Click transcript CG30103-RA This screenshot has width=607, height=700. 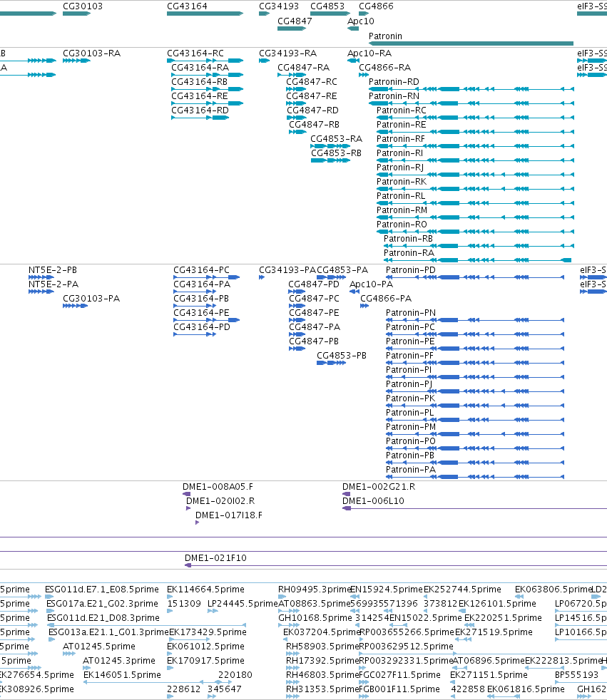point(91,53)
